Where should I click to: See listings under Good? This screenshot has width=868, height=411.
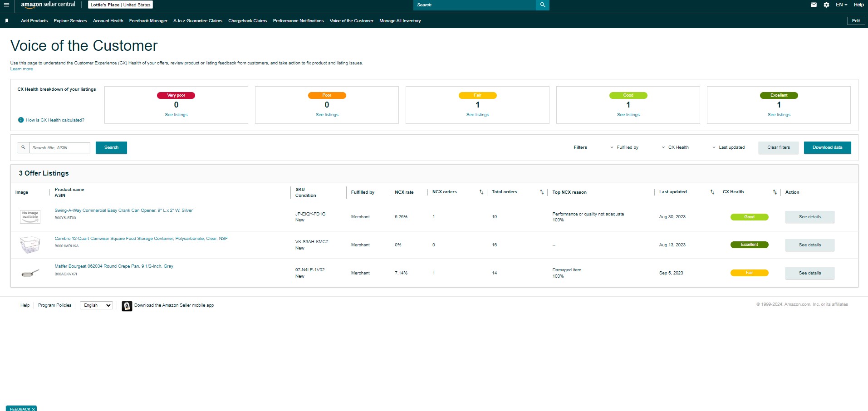tap(628, 115)
